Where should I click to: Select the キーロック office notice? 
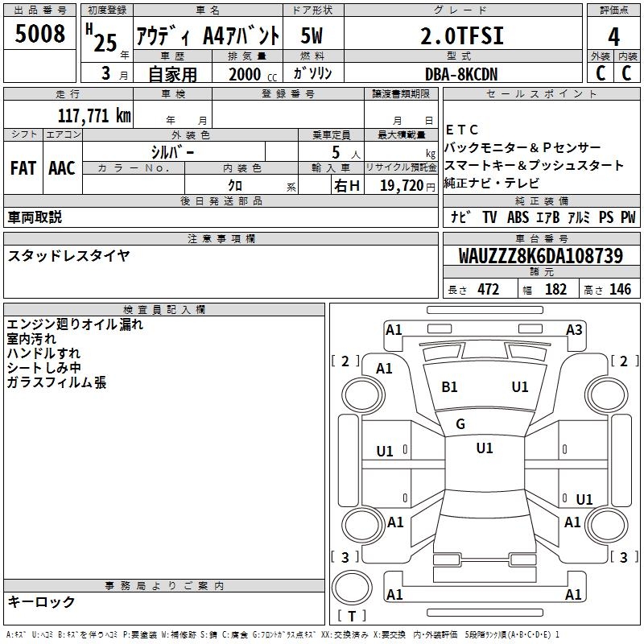(x=42, y=601)
